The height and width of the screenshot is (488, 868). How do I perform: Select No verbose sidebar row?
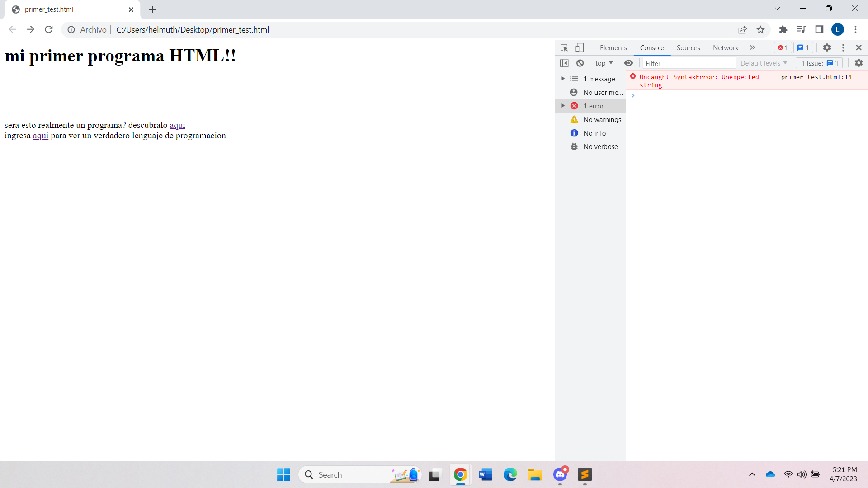pyautogui.click(x=590, y=146)
